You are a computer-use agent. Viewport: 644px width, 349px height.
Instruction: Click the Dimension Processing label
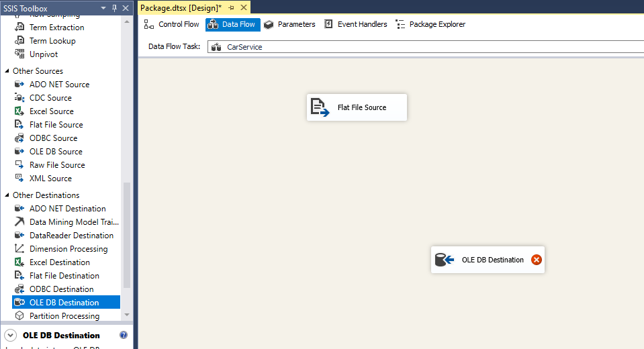(x=68, y=249)
